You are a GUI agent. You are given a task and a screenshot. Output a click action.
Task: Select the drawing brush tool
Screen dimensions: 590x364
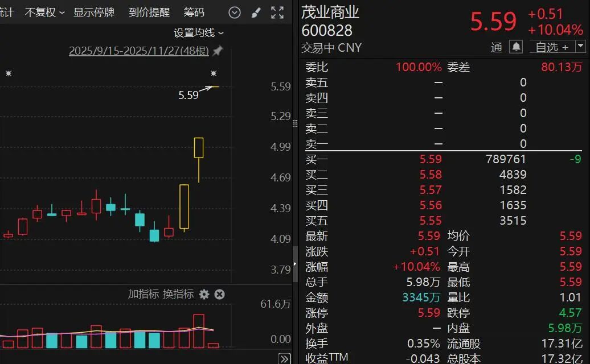pos(256,12)
